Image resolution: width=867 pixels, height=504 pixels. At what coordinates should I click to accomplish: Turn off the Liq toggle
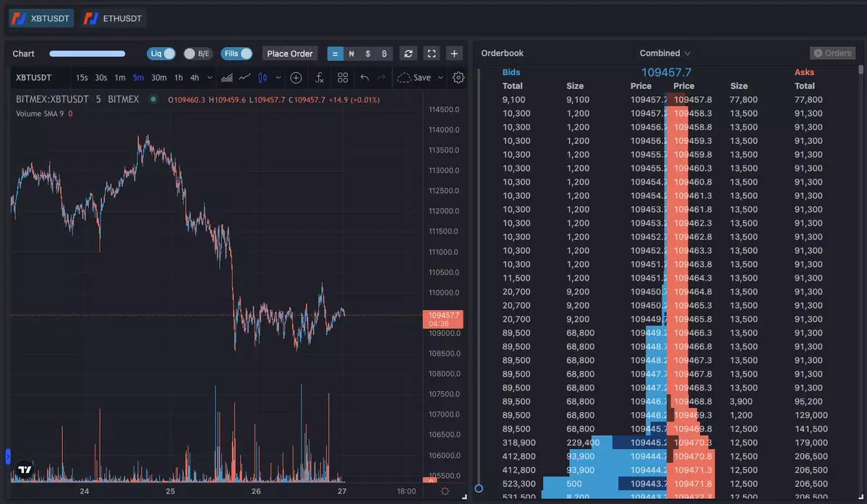pos(161,54)
